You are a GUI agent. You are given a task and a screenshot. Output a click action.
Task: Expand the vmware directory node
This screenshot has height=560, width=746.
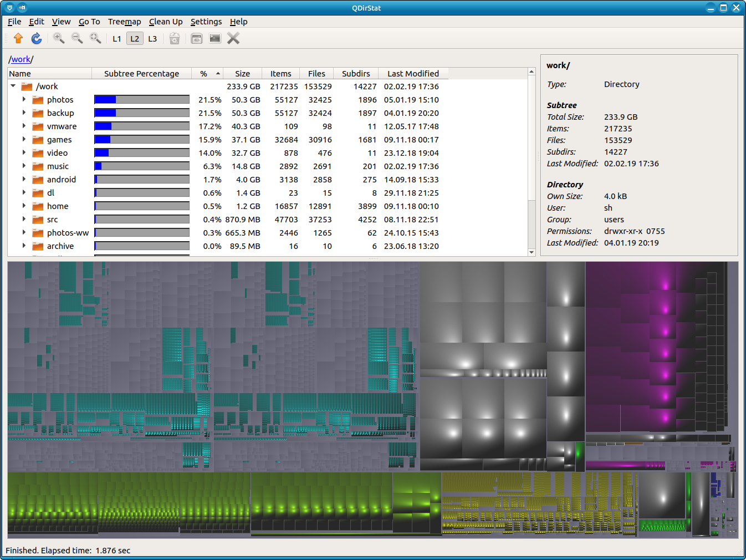pyautogui.click(x=24, y=126)
